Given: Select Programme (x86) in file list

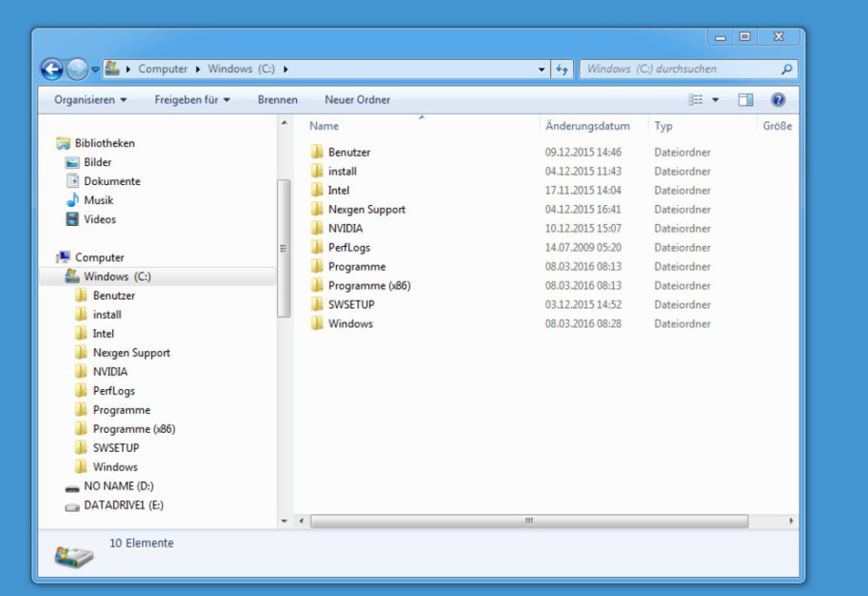Looking at the screenshot, I should point(360,286).
